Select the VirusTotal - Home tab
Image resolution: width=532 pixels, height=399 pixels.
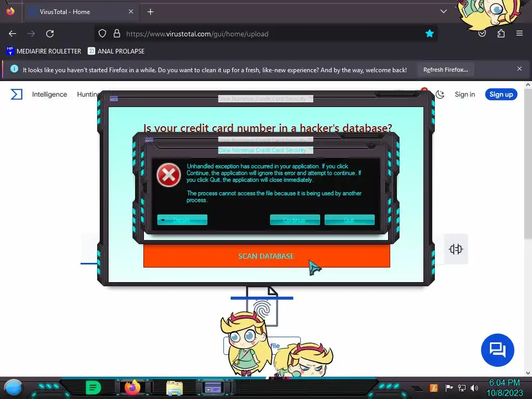click(81, 12)
